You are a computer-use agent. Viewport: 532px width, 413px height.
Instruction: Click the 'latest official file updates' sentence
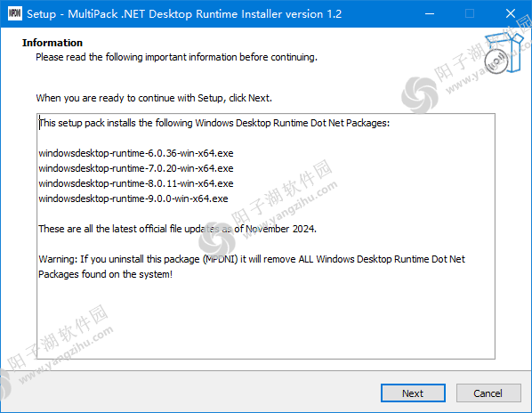click(177, 229)
